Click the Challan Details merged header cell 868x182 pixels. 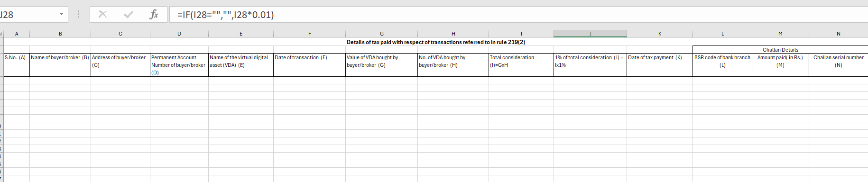[x=780, y=50]
